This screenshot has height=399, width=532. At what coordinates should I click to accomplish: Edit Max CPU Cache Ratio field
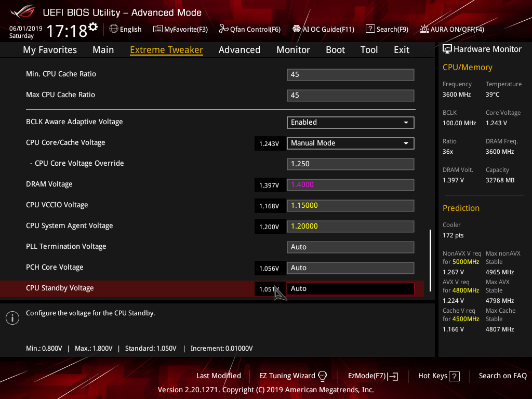click(x=351, y=96)
